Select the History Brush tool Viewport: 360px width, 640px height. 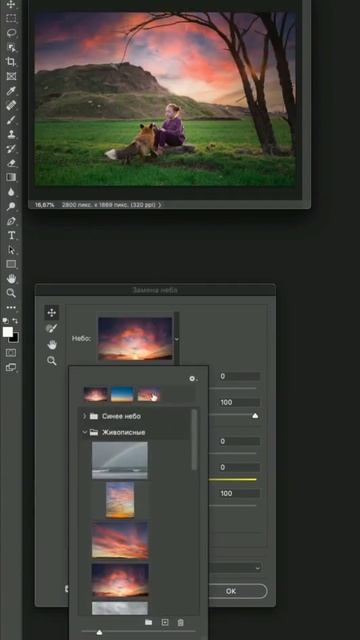[x=11, y=148]
